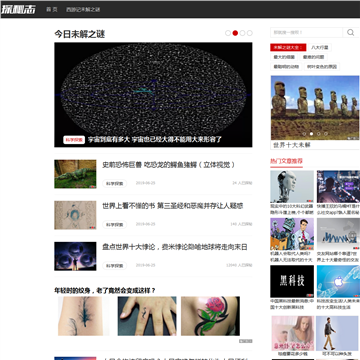Open caption under the cartoon robot thumbnail
Image resolution: width=360 pixels, height=360 pixels.
click(x=292, y=257)
